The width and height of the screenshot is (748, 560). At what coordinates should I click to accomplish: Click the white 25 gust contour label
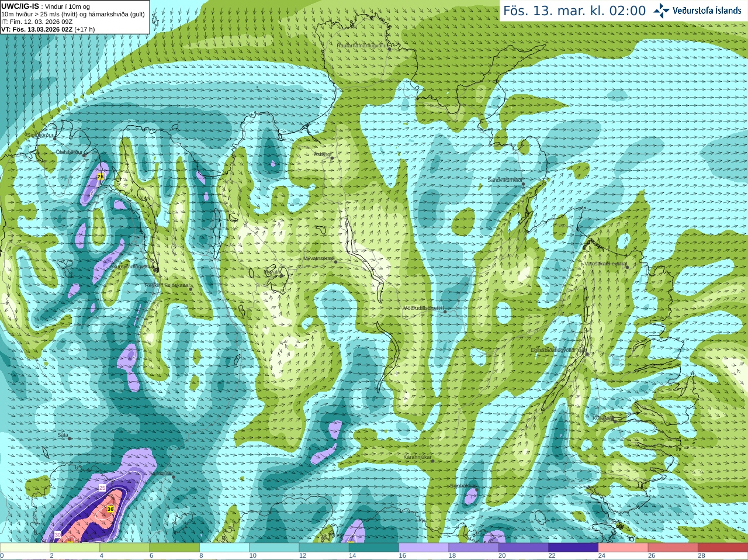point(102,488)
